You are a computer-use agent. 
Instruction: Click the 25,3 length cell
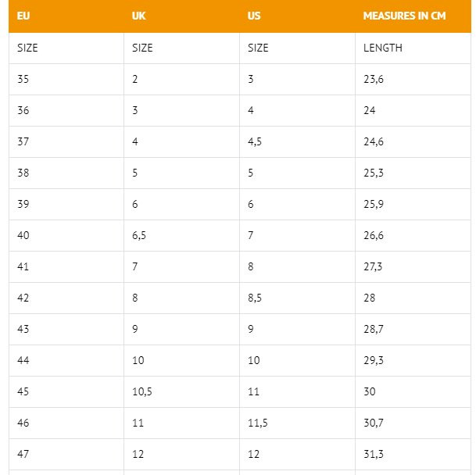pos(373,173)
